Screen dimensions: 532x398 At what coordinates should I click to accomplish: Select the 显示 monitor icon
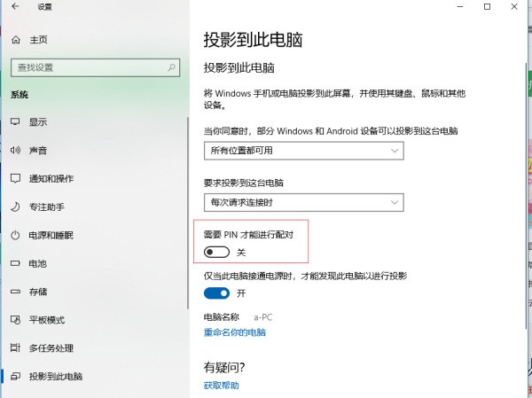coord(15,121)
